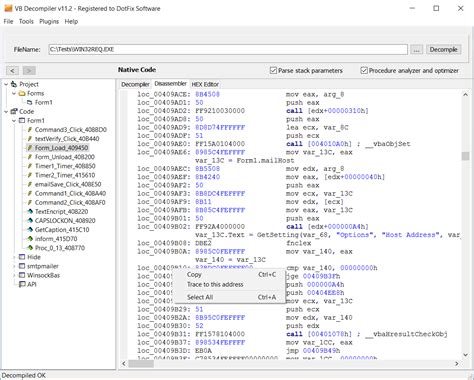
Task: Collapse the Project tree node
Action: click(6, 84)
